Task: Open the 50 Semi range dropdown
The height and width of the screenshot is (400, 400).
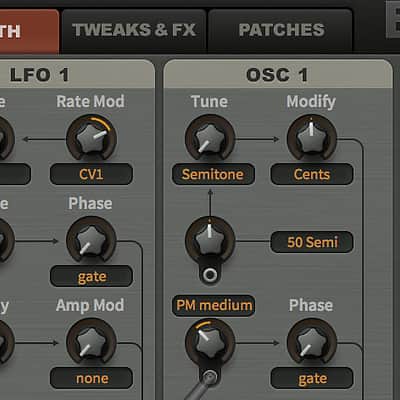Action: [312, 242]
